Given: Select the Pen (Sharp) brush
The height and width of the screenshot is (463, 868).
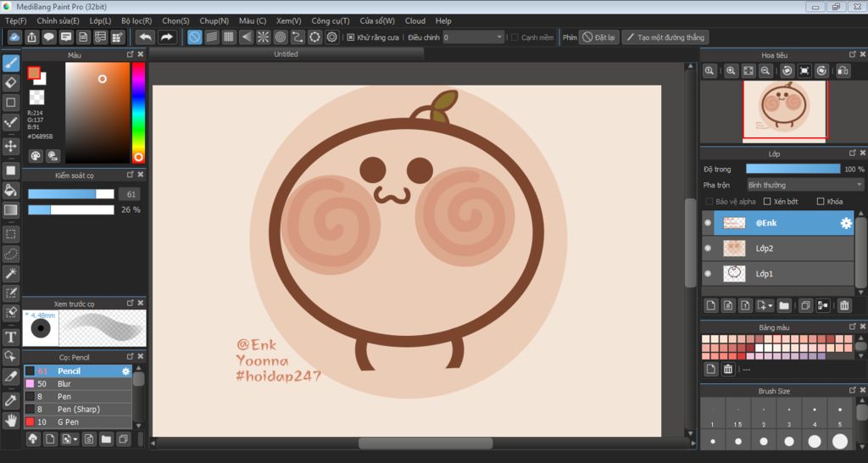Looking at the screenshot, I should pyautogui.click(x=77, y=410).
